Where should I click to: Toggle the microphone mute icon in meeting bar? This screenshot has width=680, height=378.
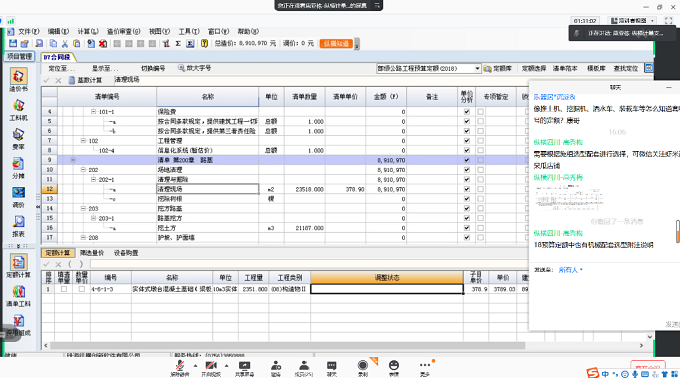(x=179, y=365)
